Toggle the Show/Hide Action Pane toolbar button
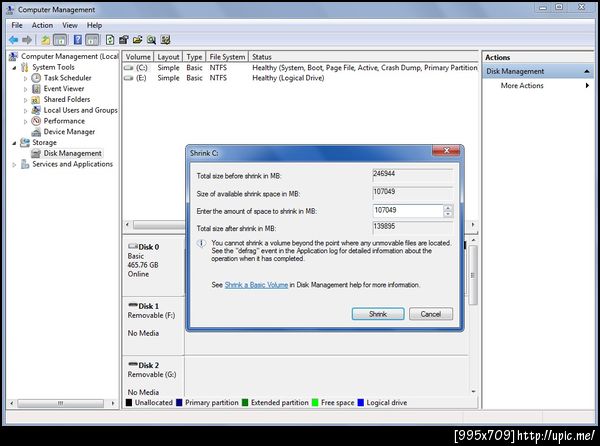This screenshot has height=446, width=600. (92, 40)
